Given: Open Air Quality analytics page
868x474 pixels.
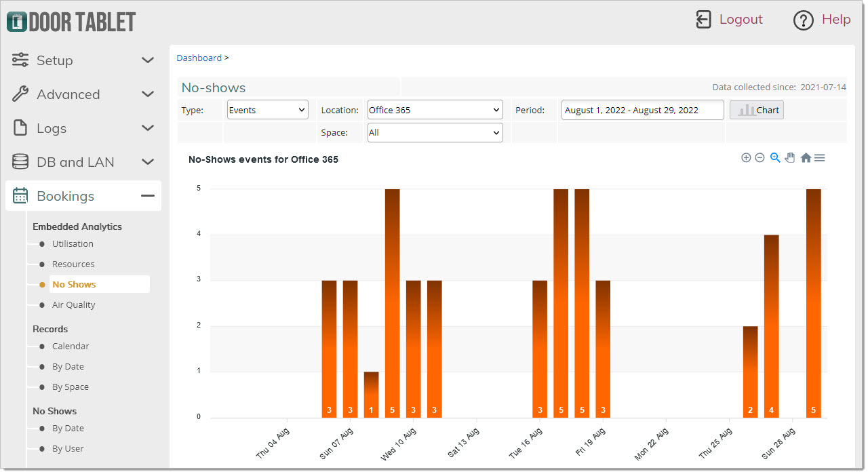Looking at the screenshot, I should coord(73,305).
